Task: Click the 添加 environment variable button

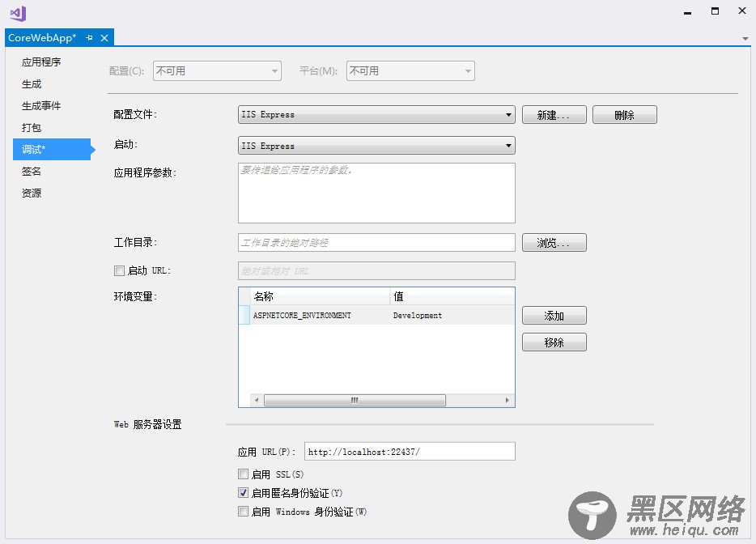Action: 554,316
